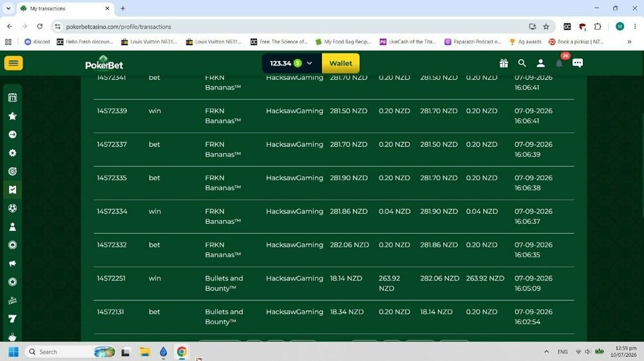This screenshot has width=644, height=361.
Task: Open a new browser tab
Action: (x=123, y=8)
